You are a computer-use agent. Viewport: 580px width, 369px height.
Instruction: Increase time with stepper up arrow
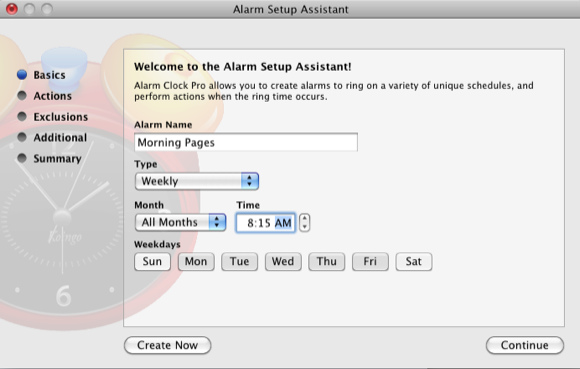pos(304,218)
